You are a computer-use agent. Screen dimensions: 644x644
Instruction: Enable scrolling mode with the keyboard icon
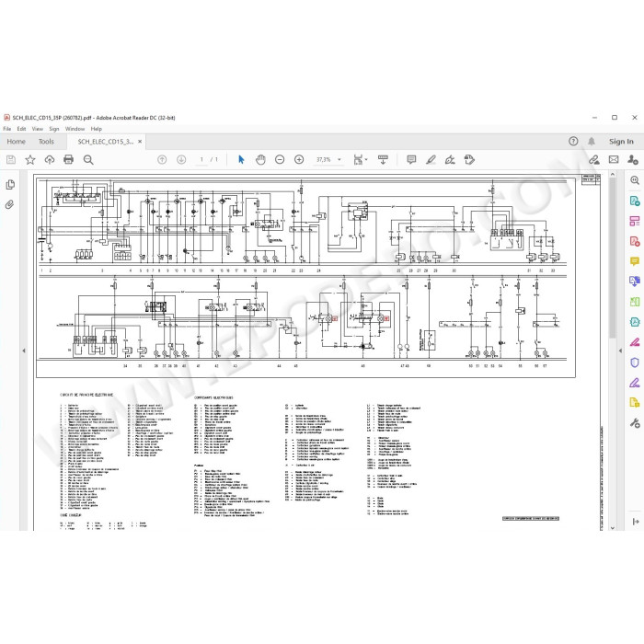(x=383, y=159)
